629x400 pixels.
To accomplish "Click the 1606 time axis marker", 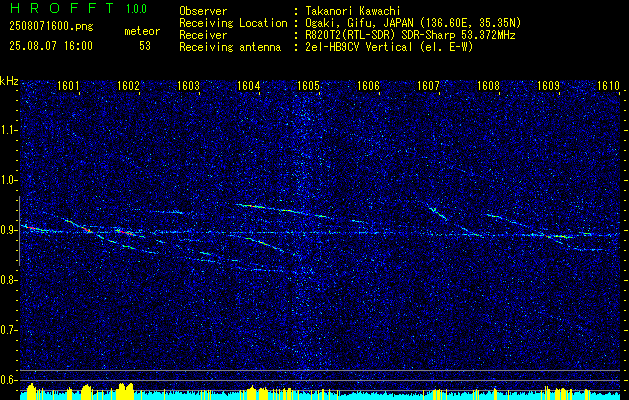I will click(x=368, y=86).
